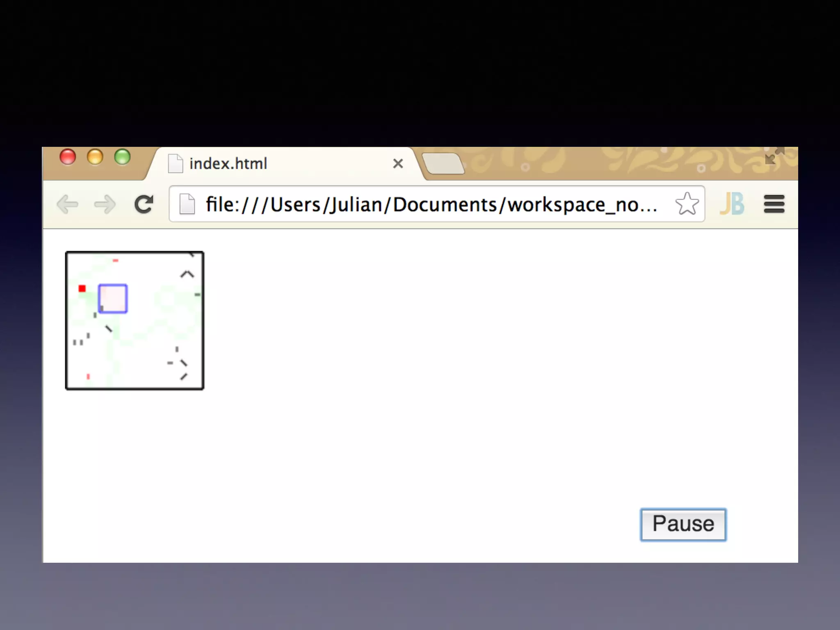Viewport: 840px width, 630px height.
Task: Open the JB extension icon
Action: [x=732, y=204]
